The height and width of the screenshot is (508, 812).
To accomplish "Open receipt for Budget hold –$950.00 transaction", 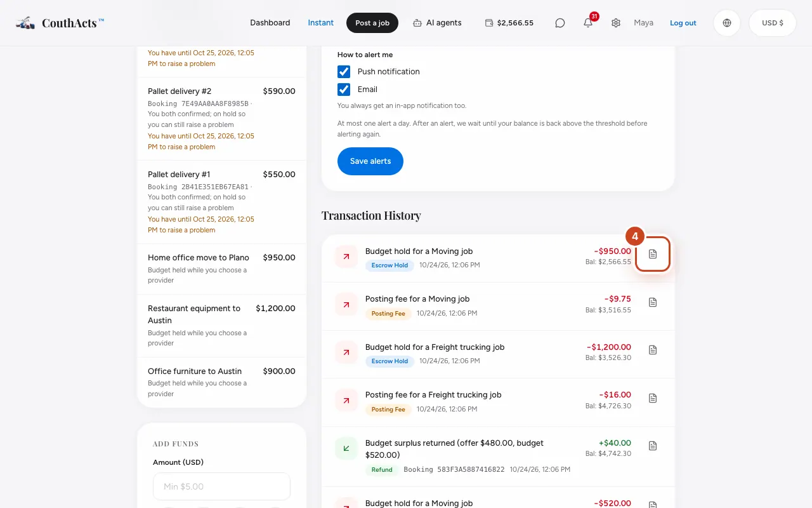I will [653, 254].
